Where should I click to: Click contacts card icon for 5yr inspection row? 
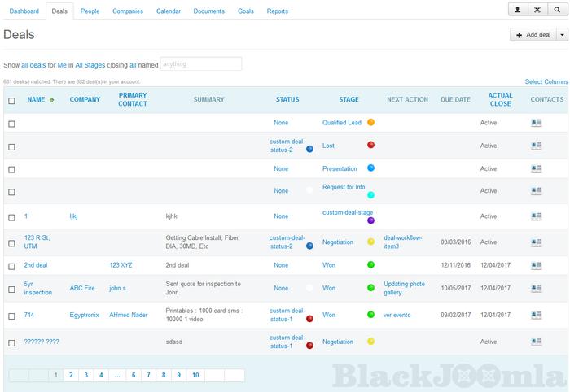click(x=536, y=288)
